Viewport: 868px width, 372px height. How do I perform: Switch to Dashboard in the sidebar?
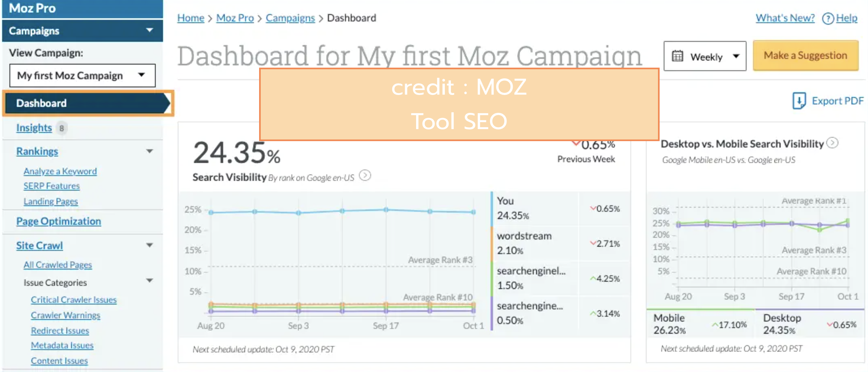[x=41, y=103]
